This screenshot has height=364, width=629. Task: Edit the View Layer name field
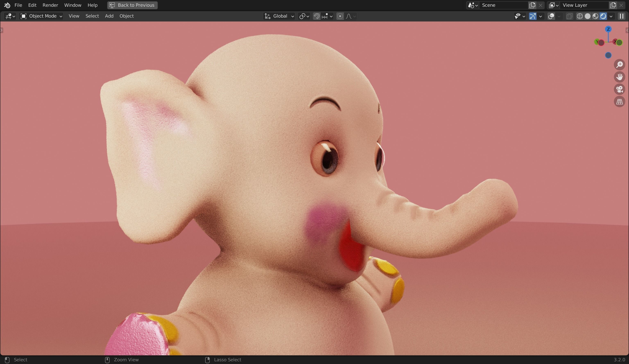(584, 5)
